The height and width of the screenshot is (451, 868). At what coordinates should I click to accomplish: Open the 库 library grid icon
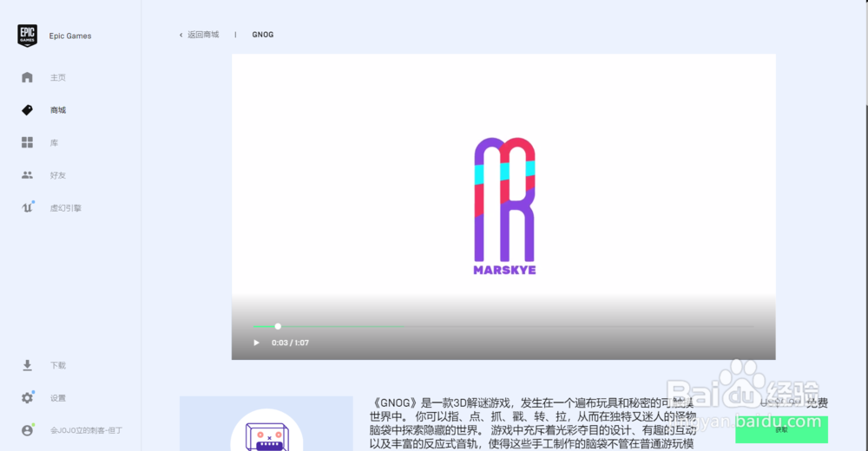(x=27, y=142)
